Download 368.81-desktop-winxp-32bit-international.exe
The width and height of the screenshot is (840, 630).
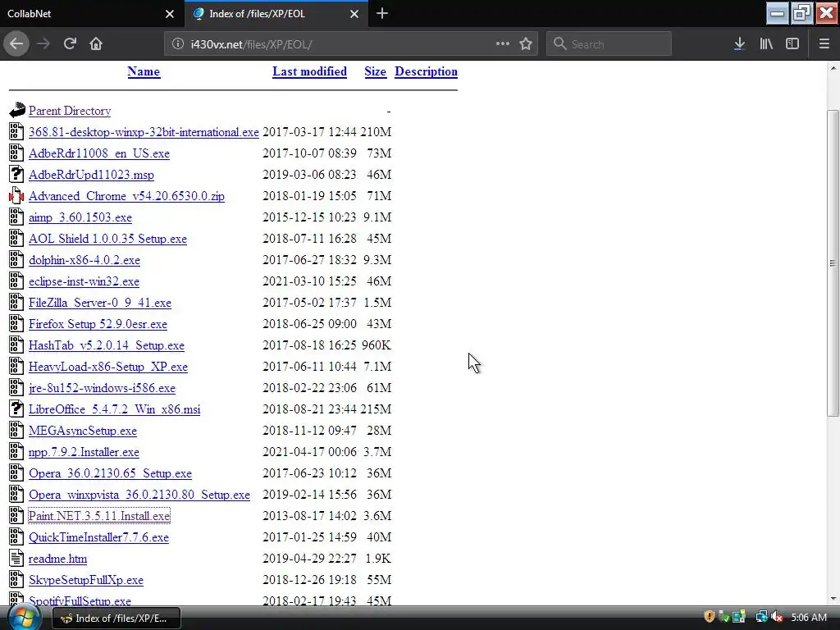pos(144,132)
